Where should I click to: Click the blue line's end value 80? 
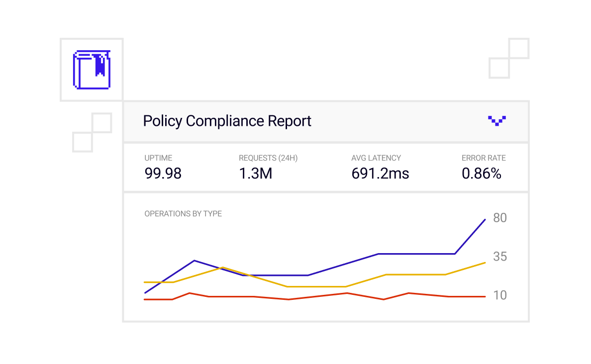(500, 218)
